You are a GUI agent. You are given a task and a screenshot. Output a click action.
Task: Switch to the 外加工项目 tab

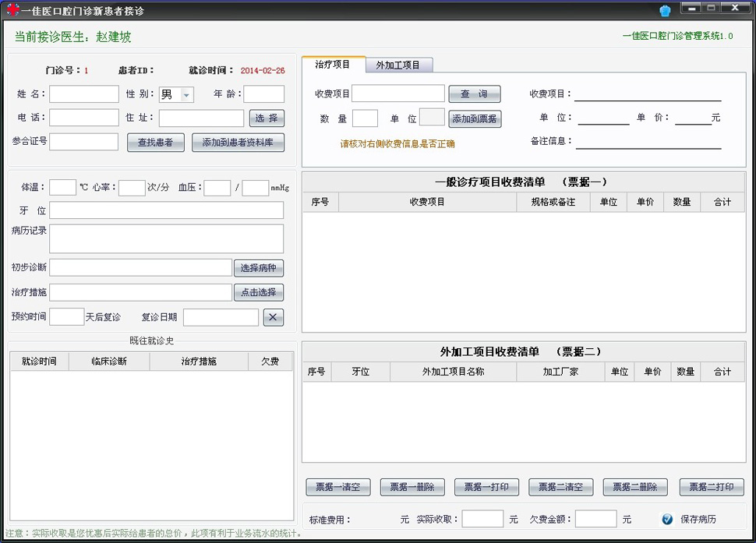[x=399, y=65]
